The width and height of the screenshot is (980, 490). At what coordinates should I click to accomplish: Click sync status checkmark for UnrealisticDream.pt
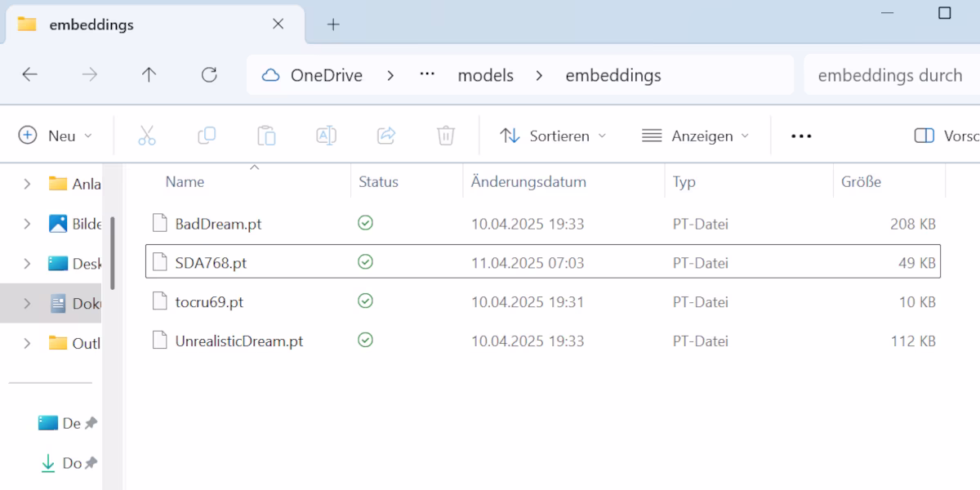[366, 340]
